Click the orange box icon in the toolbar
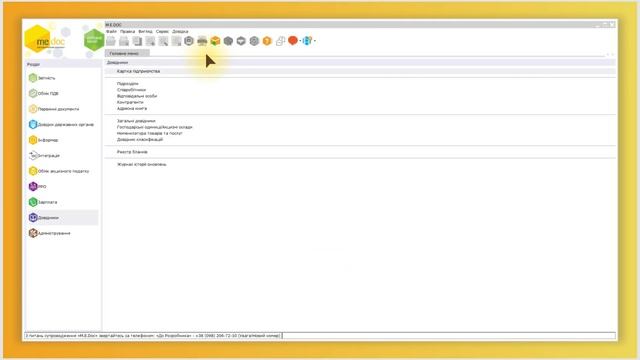Screen dimensions: 640x360 coord(215,41)
